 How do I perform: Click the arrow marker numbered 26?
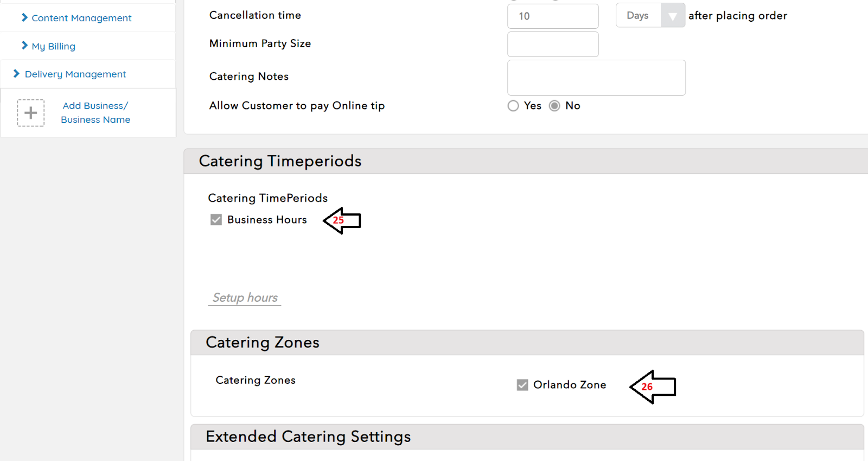652,387
